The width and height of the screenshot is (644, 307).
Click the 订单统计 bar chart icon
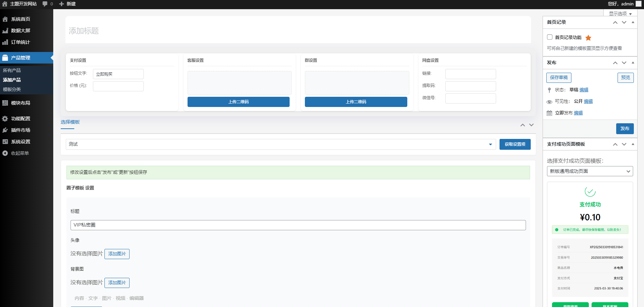coord(5,42)
